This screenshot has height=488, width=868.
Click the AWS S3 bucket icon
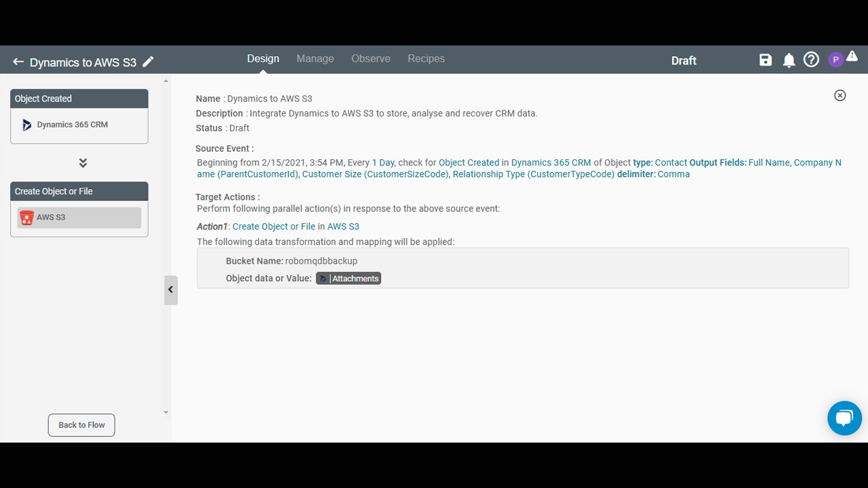(x=26, y=218)
